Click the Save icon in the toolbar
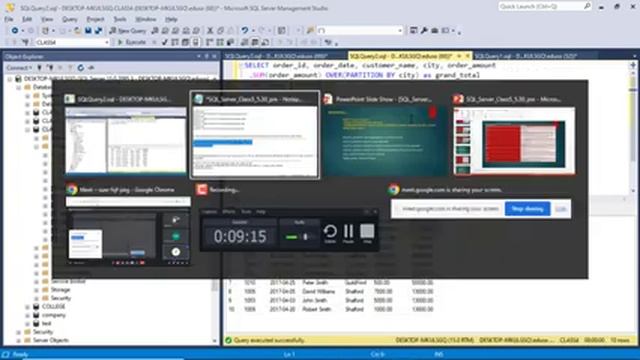The height and width of the screenshot is (360, 640). (88, 31)
